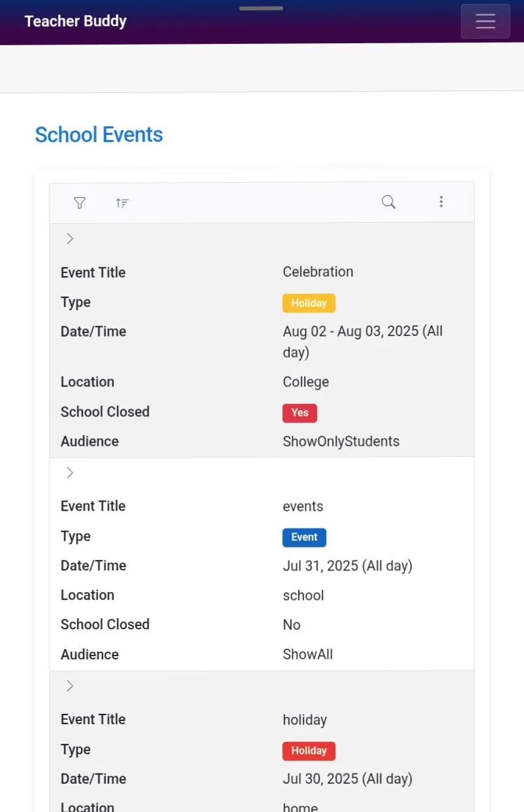Select the 'ShowAll' audience value

pos(308,654)
